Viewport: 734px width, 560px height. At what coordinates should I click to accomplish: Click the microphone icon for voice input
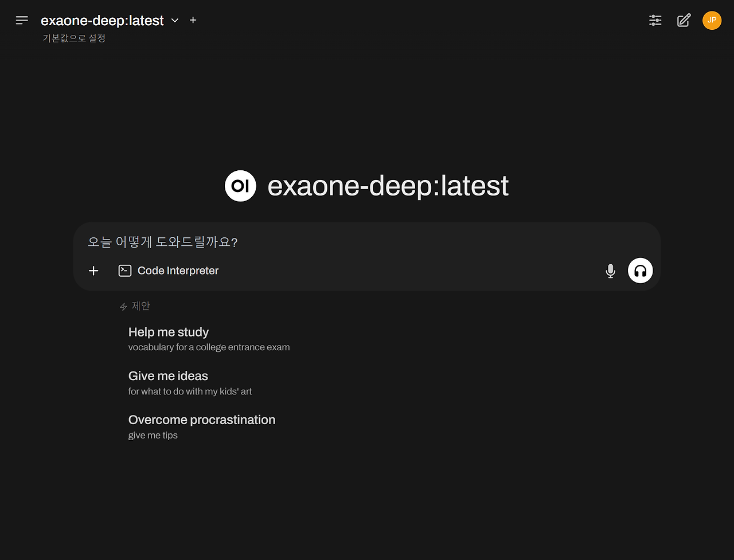[x=610, y=271]
